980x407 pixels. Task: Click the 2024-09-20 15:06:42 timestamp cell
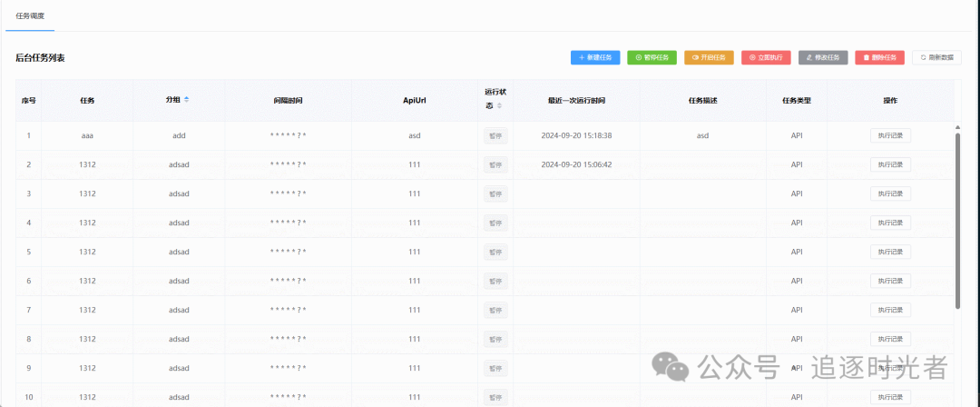click(576, 164)
